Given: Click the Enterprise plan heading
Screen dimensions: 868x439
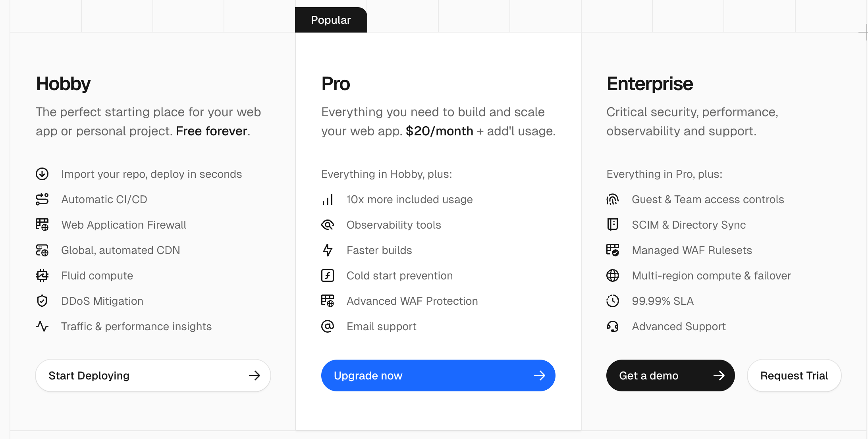Looking at the screenshot, I should tap(650, 84).
